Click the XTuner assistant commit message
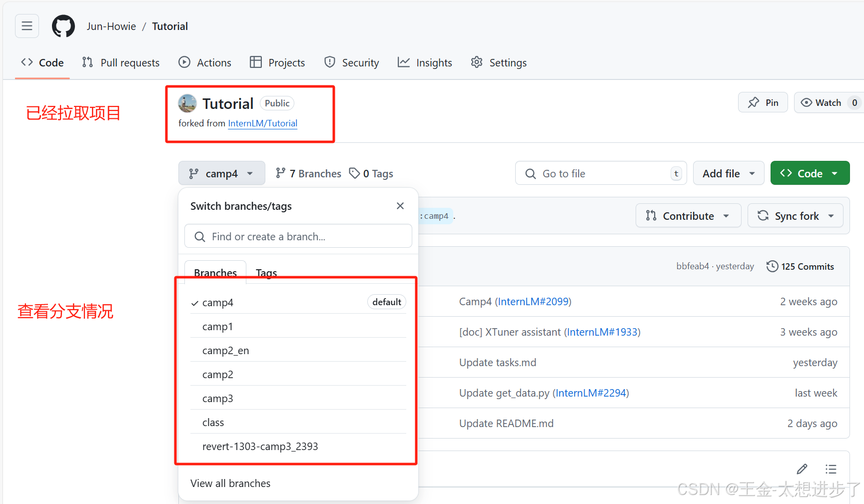Image resolution: width=864 pixels, height=504 pixels. coord(510,332)
